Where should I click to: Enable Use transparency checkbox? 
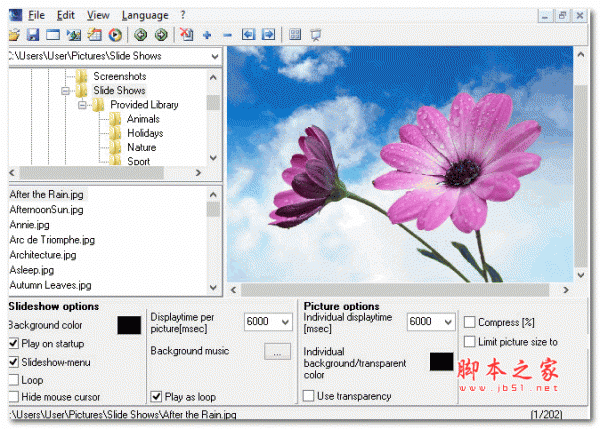pos(308,396)
